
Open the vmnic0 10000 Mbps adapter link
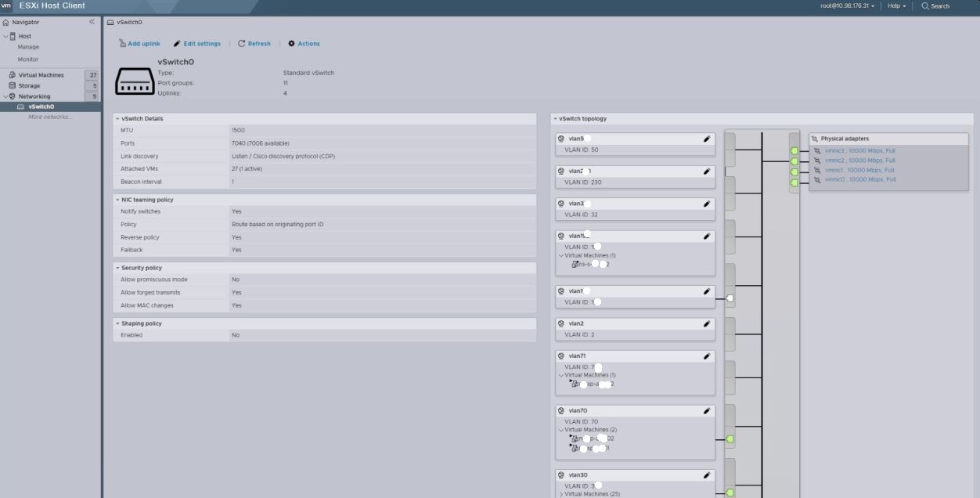[860, 179]
